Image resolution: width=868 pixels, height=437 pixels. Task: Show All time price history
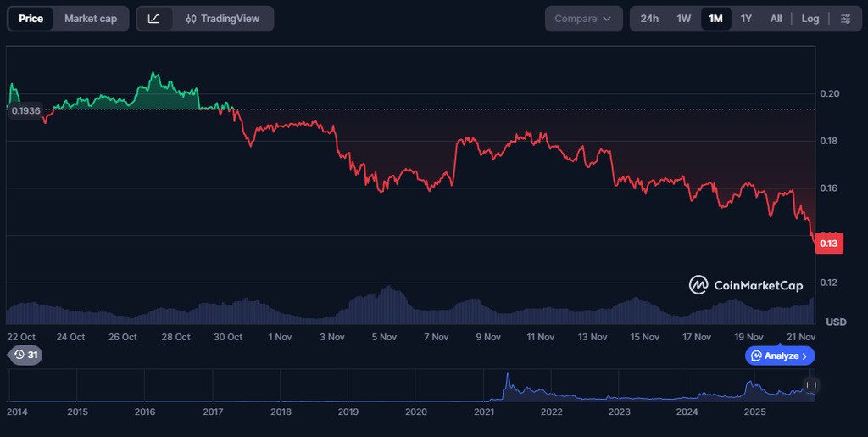(776, 19)
